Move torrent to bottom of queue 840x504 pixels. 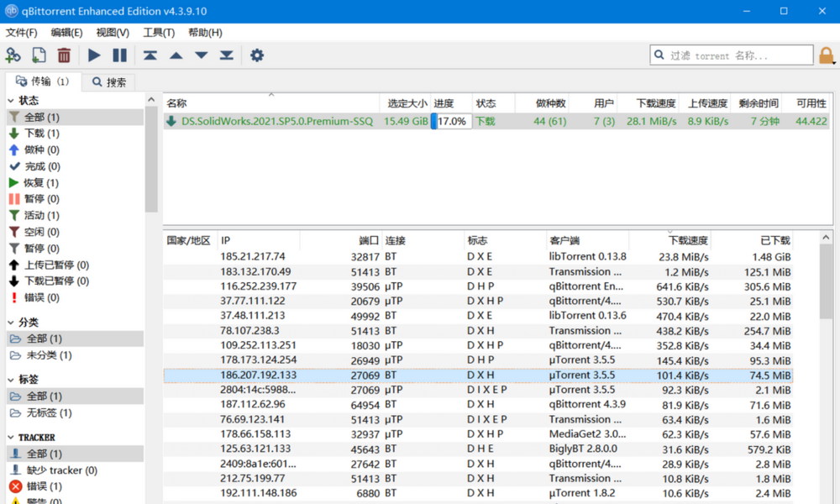click(x=227, y=55)
